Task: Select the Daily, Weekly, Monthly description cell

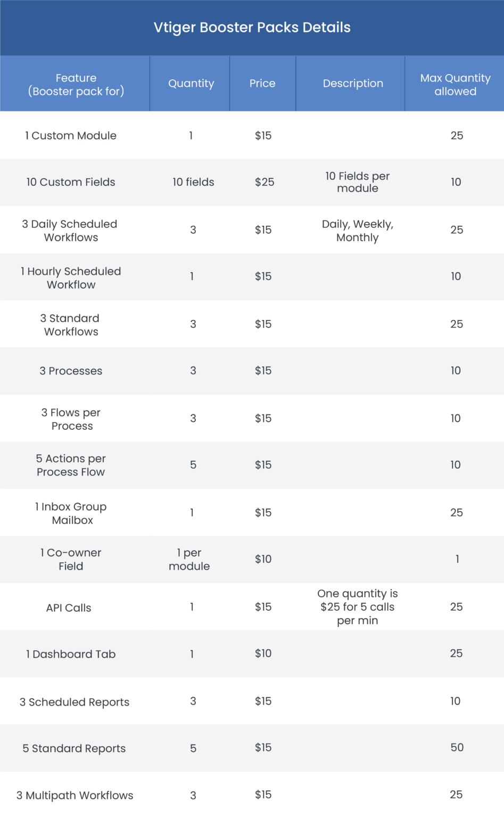Action: coord(358,231)
